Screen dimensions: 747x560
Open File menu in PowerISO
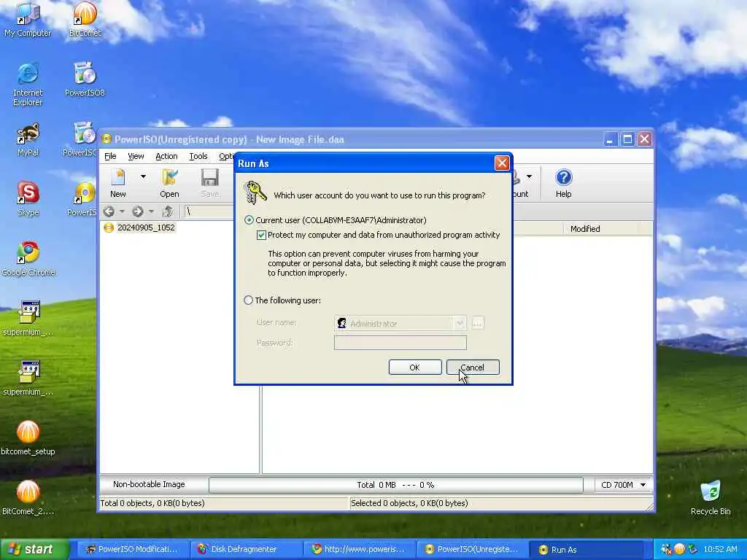110,156
